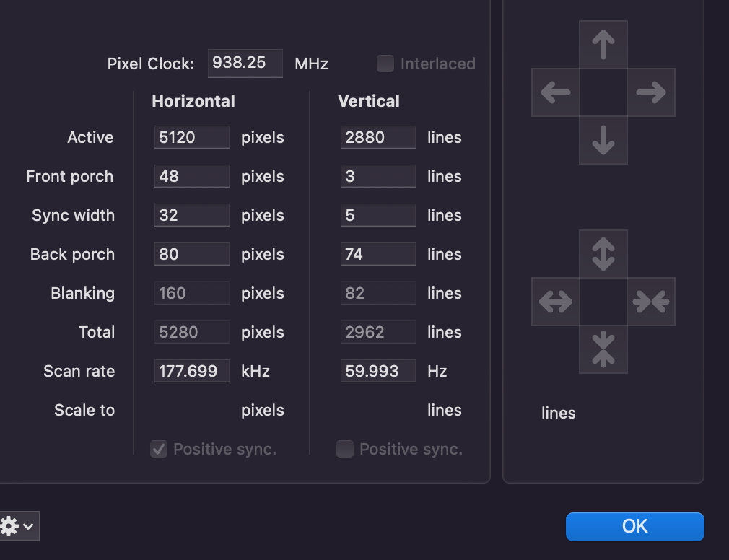Click the Horizontal Scan rate field 177.699

click(x=191, y=371)
